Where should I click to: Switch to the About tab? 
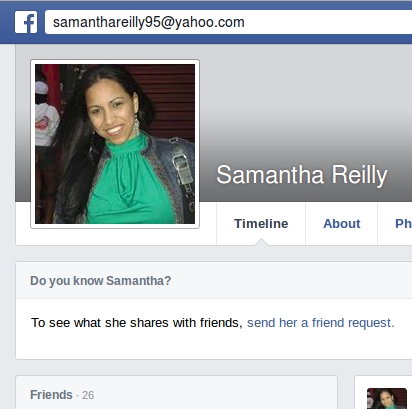point(342,224)
